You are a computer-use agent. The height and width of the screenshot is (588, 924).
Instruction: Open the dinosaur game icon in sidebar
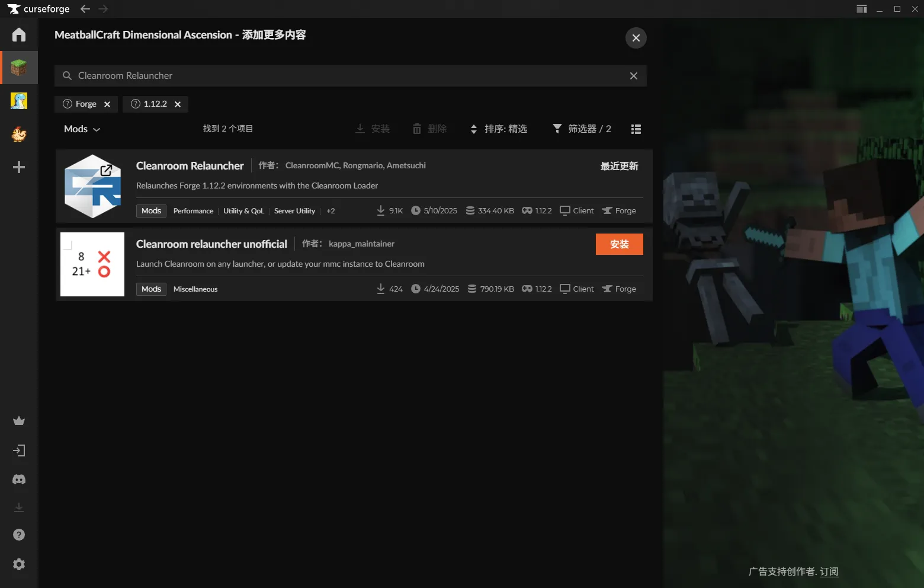point(19,101)
